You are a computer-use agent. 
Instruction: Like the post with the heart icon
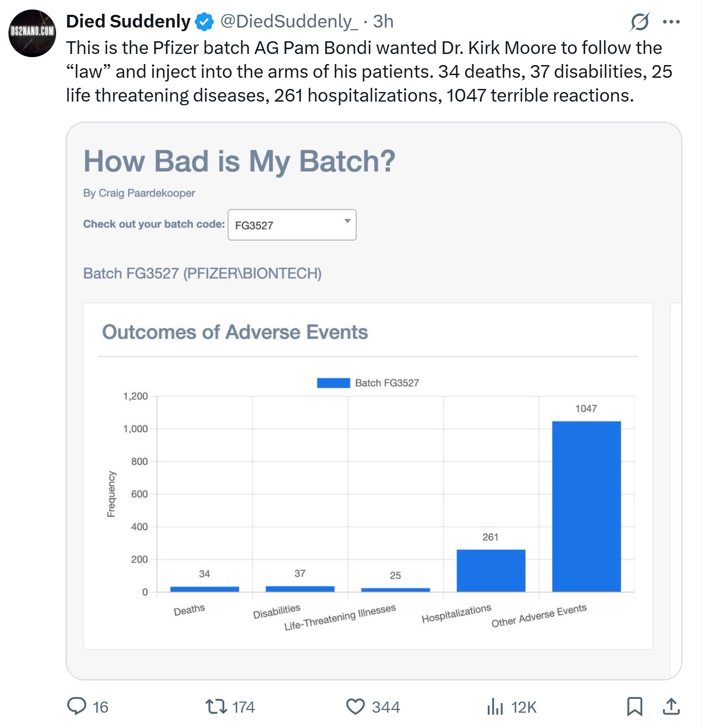tap(355, 707)
